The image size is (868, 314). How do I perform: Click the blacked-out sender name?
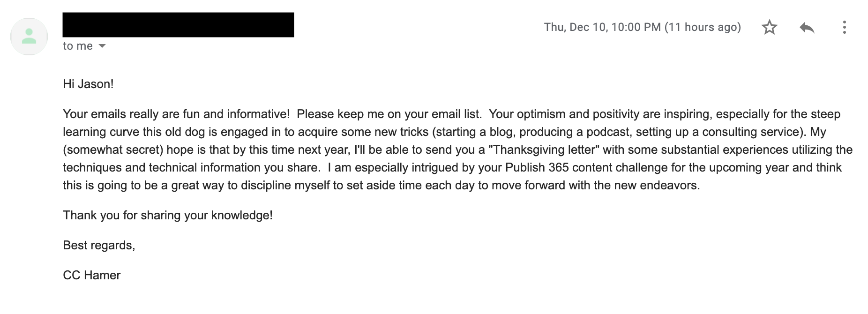click(178, 25)
